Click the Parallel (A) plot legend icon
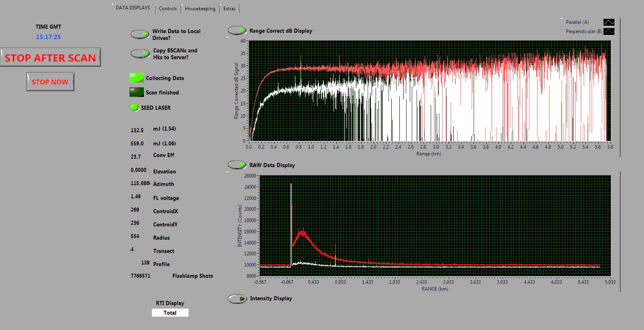Viewport: 644px width, 330px height. (x=609, y=22)
